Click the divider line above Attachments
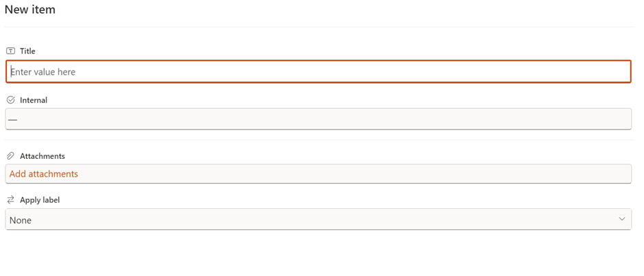 319,140
